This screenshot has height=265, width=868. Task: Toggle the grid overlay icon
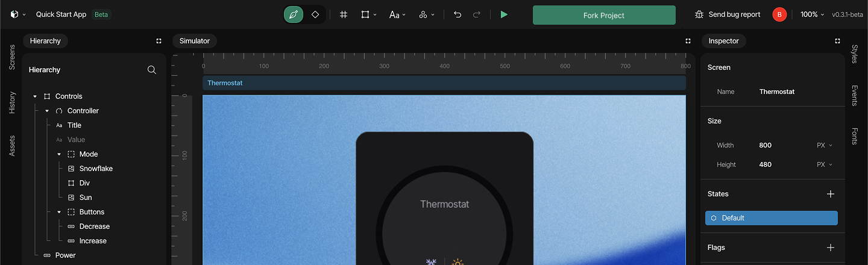[x=343, y=14]
